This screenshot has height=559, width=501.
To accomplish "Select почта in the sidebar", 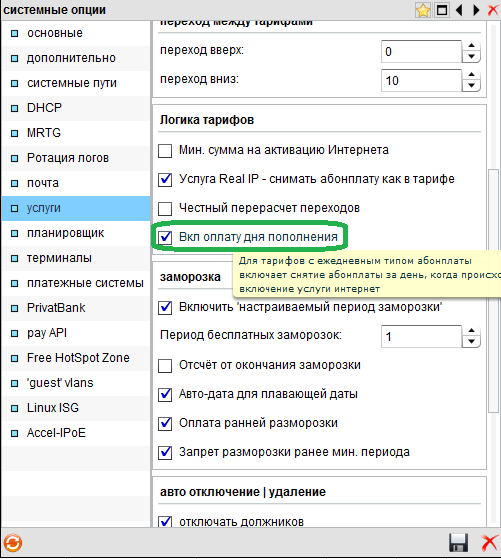I will click(x=76, y=183).
